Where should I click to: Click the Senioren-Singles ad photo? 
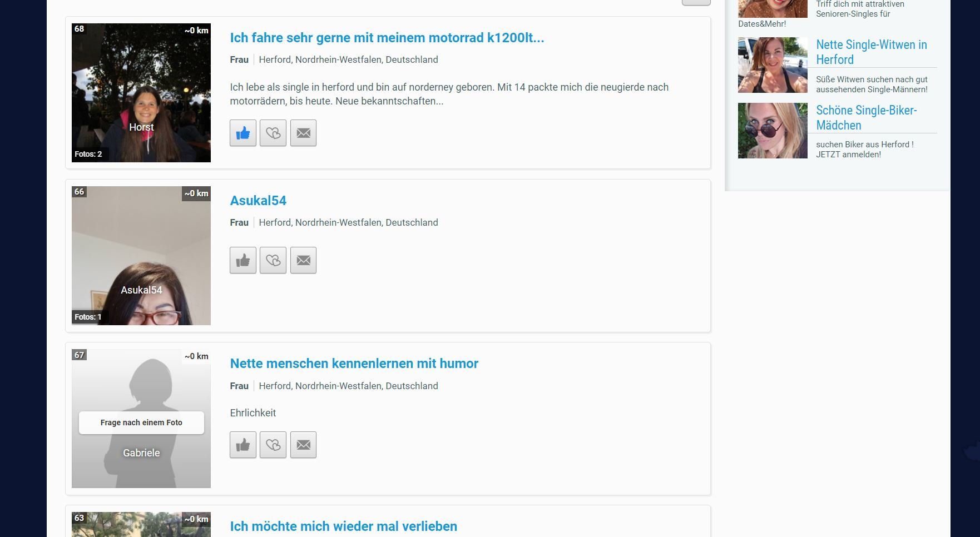click(x=773, y=8)
